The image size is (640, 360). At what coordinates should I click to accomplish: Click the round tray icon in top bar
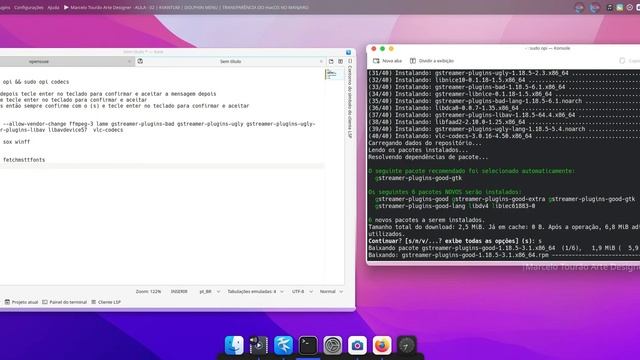[x=630, y=7]
